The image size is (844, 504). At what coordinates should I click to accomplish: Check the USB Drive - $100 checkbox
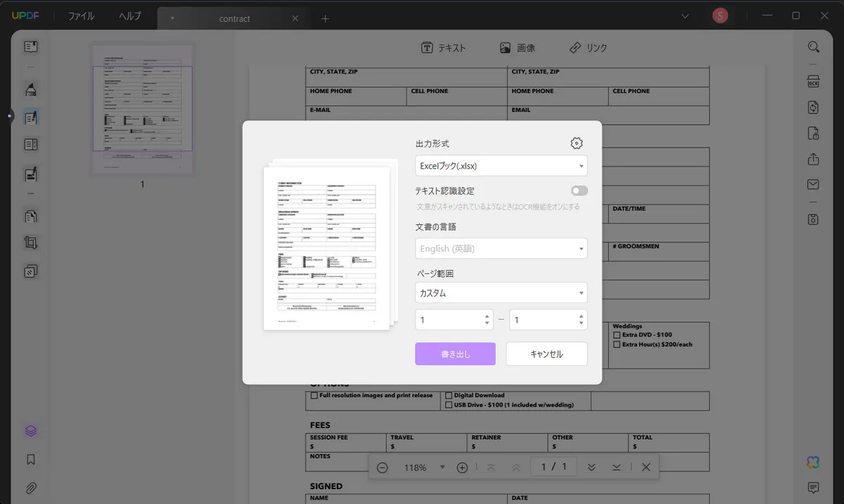click(x=449, y=405)
